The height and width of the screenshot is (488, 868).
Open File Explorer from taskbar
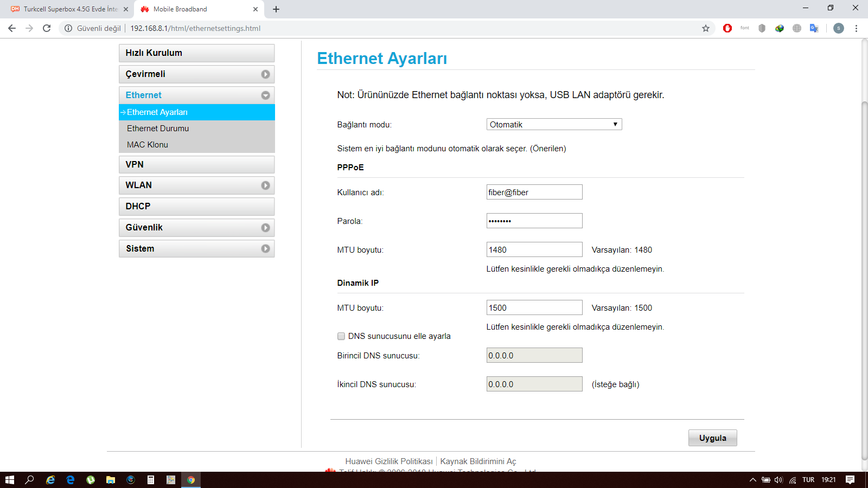[x=111, y=480]
